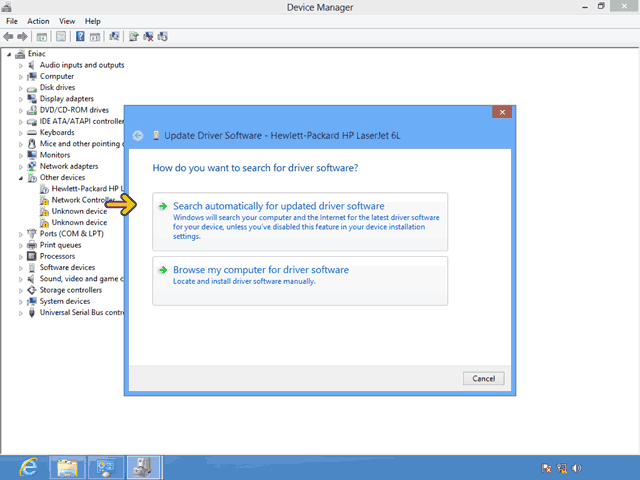This screenshot has height=480, width=640.
Task: Expand the Computer category
Action: pyautogui.click(x=21, y=77)
